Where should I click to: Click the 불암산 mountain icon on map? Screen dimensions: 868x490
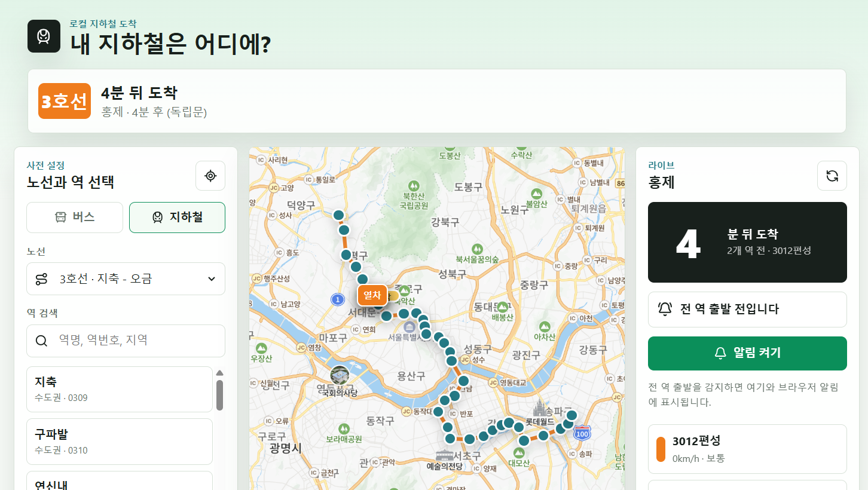537,194
